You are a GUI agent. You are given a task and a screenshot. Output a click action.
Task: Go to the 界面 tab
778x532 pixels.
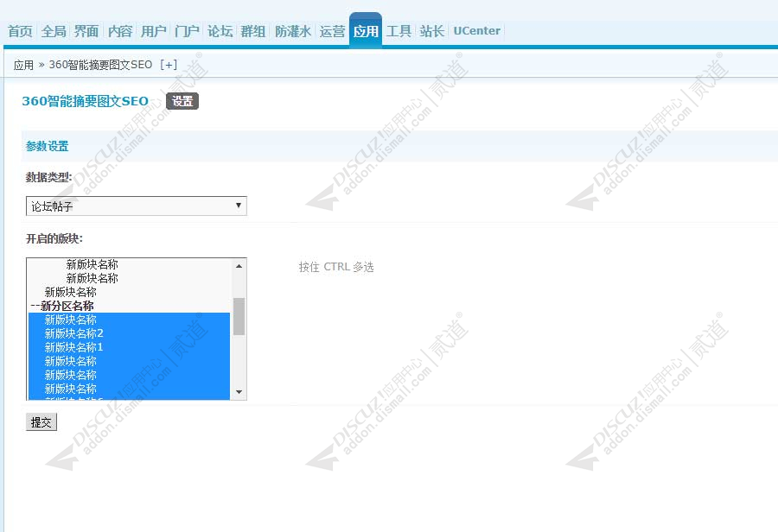(86, 31)
